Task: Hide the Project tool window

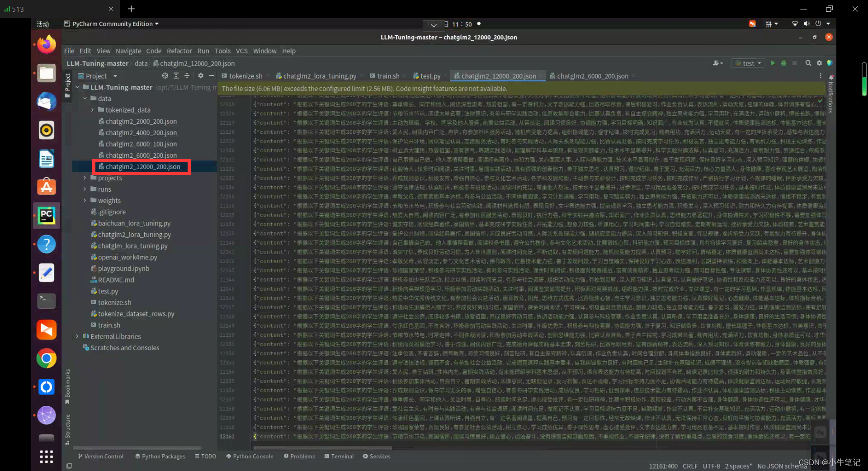Action: point(212,76)
